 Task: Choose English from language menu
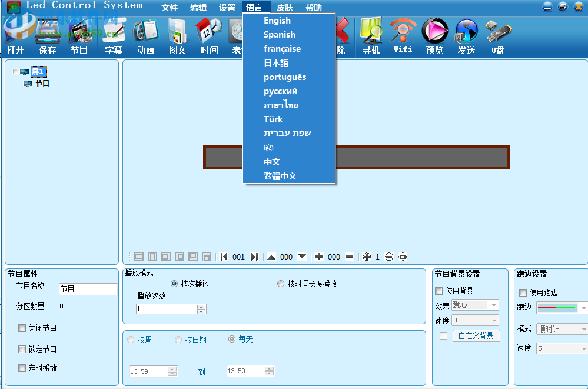(x=277, y=21)
